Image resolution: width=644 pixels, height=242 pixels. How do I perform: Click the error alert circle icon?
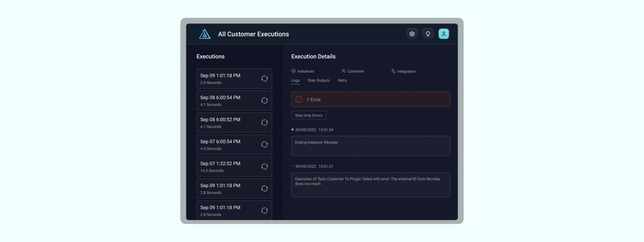(299, 99)
